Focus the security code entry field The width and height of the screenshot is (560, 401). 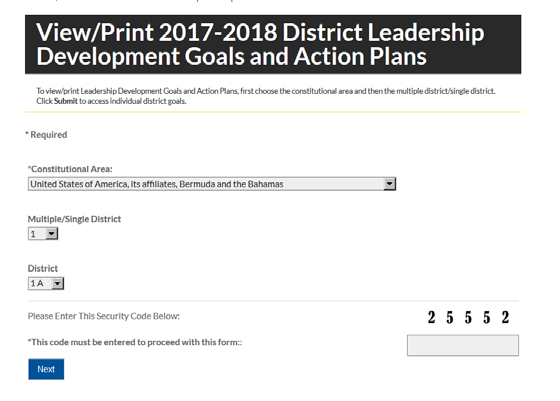[463, 345]
